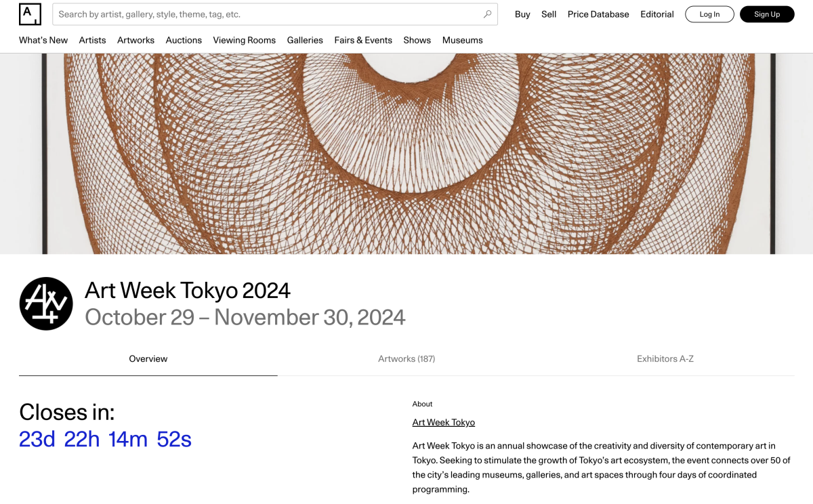
Task: Switch to the Artworks (187) tab
Action: coord(406,359)
